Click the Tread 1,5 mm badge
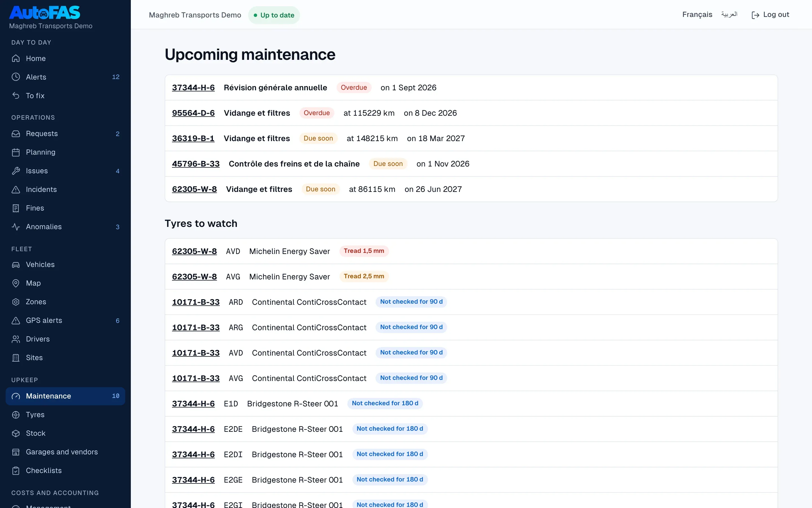The image size is (812, 508). pyautogui.click(x=364, y=251)
